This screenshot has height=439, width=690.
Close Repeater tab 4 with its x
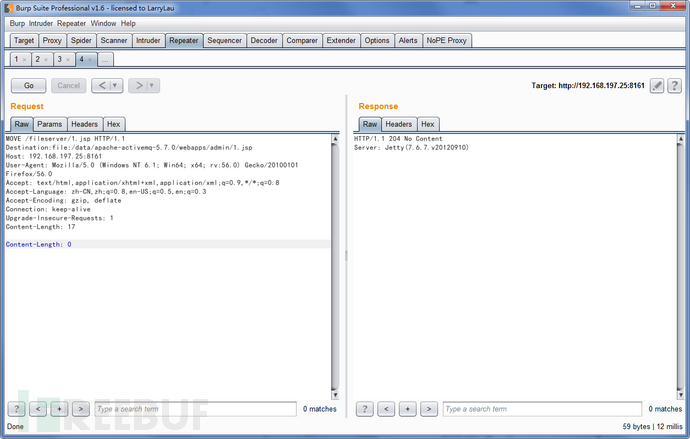(90, 60)
